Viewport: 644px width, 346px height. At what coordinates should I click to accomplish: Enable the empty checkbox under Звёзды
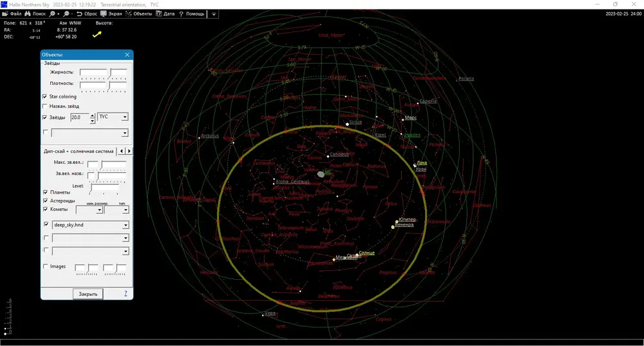[x=45, y=132]
